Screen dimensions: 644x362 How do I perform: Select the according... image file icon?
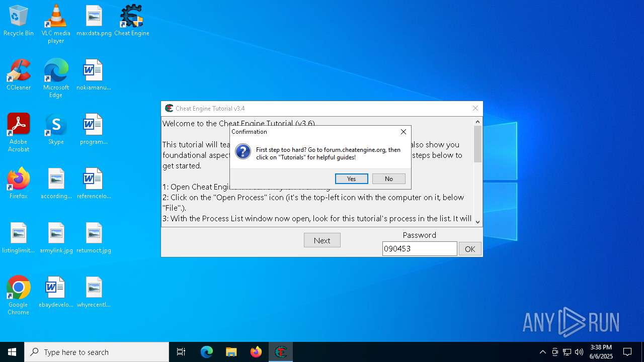click(56, 184)
